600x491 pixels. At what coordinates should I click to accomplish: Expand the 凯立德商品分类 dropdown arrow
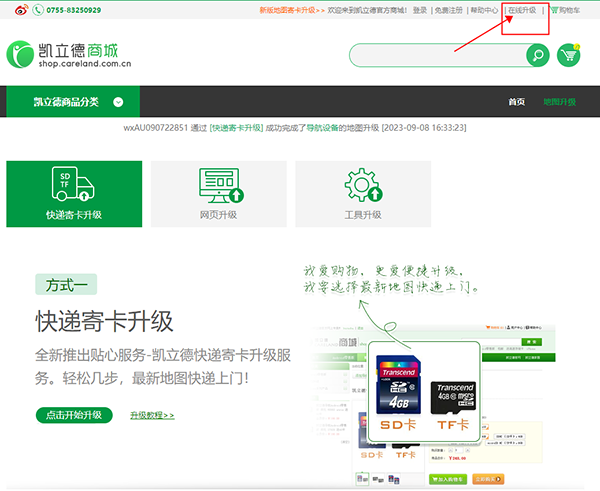(x=119, y=102)
